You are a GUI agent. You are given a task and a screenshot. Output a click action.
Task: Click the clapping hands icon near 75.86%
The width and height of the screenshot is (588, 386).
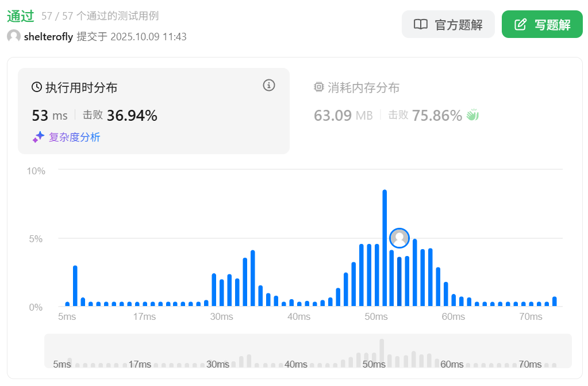pyautogui.click(x=472, y=115)
